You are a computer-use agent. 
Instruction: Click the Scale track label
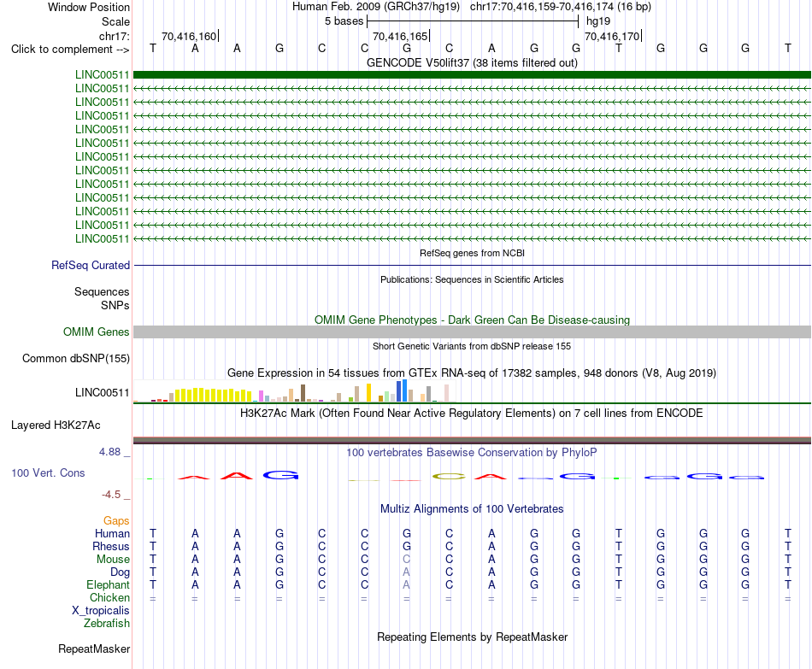pos(115,21)
